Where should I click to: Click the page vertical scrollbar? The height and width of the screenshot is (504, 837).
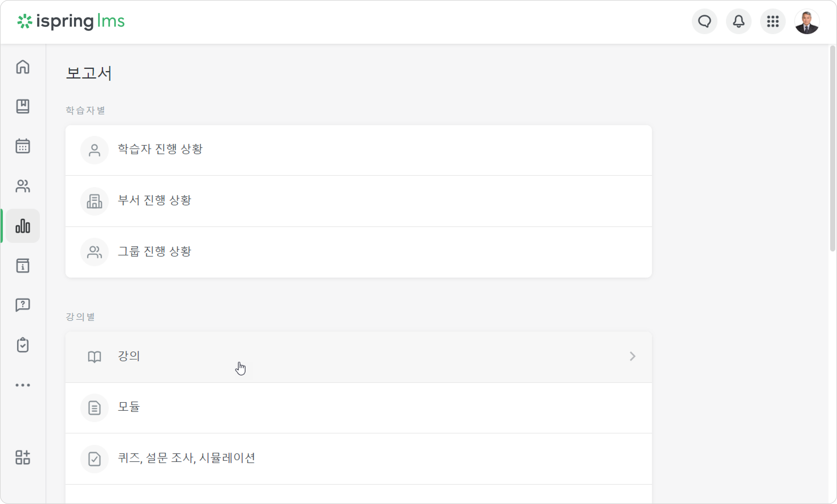pos(832,149)
